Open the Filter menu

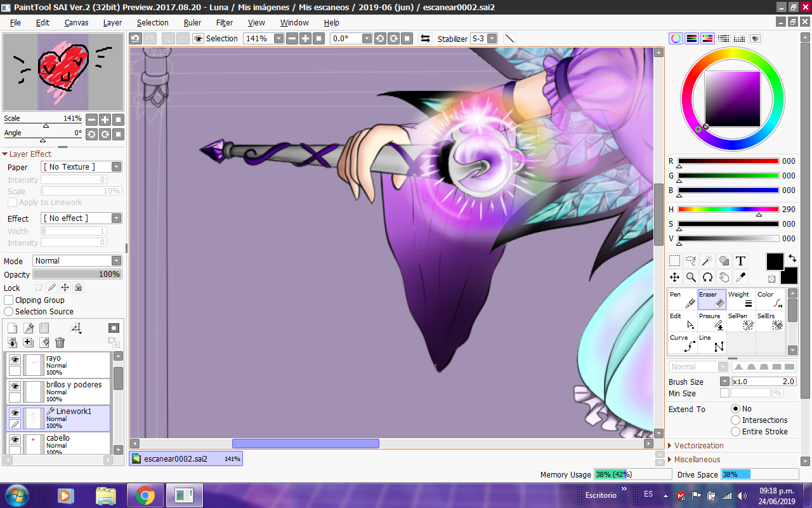pyautogui.click(x=225, y=23)
